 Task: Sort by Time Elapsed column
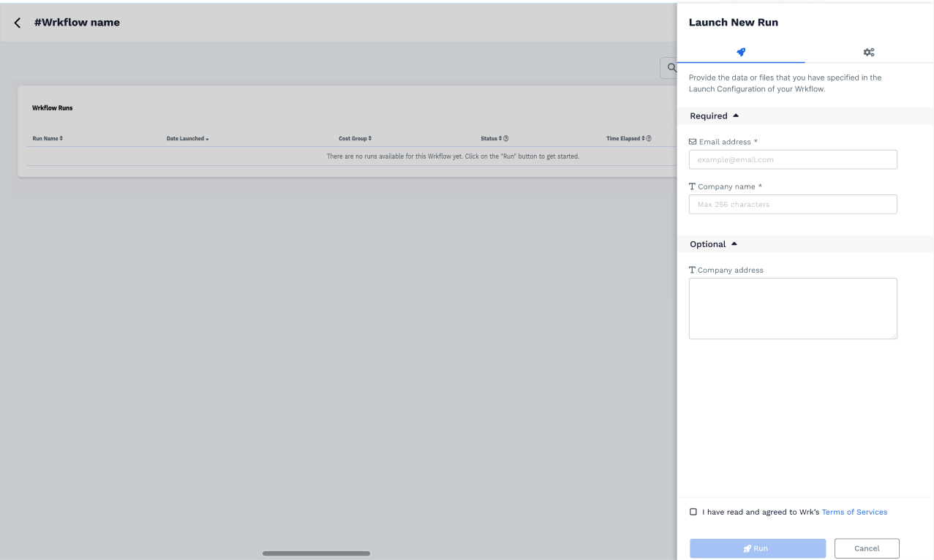[x=625, y=138]
